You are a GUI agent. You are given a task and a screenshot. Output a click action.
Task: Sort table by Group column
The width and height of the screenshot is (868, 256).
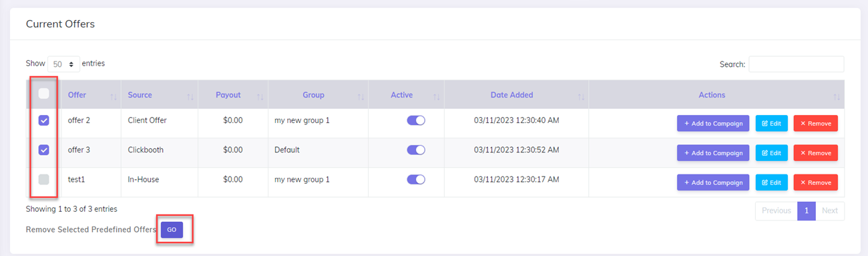tap(318, 95)
